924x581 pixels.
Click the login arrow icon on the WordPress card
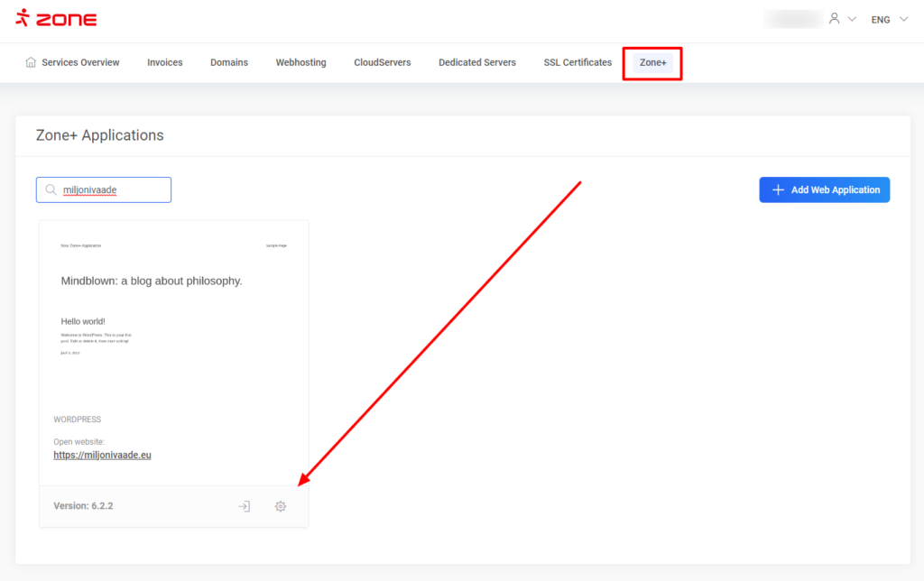(x=244, y=507)
